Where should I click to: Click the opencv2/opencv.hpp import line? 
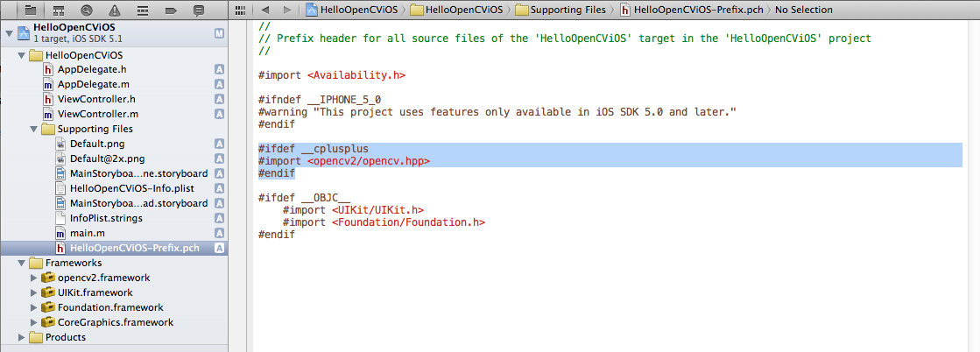[344, 161]
